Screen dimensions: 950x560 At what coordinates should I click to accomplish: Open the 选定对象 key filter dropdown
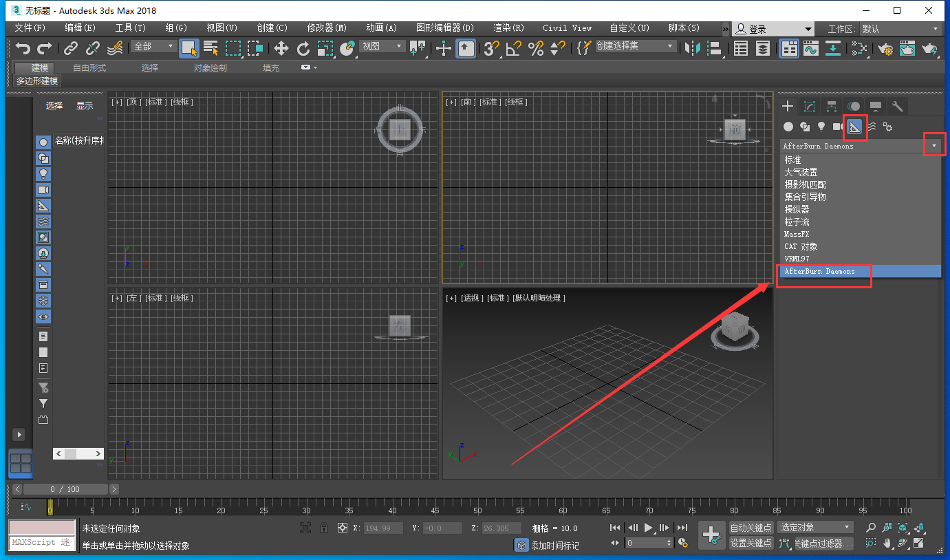[816, 527]
